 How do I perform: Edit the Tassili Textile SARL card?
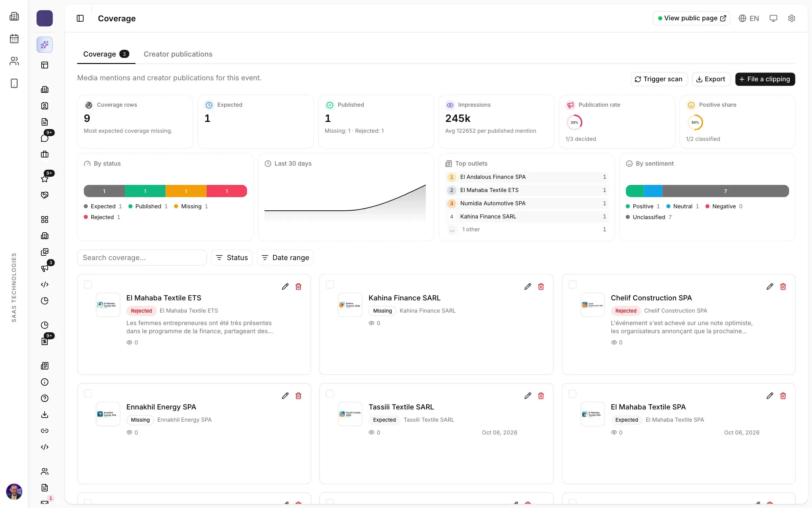(527, 396)
